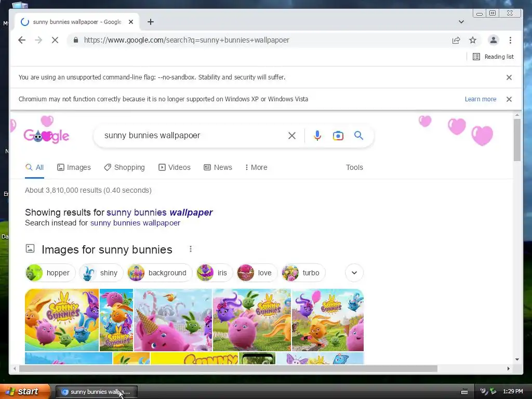Viewport: 532px width, 399px height.
Task: Go back using the browser back arrow
Action: click(x=22, y=40)
